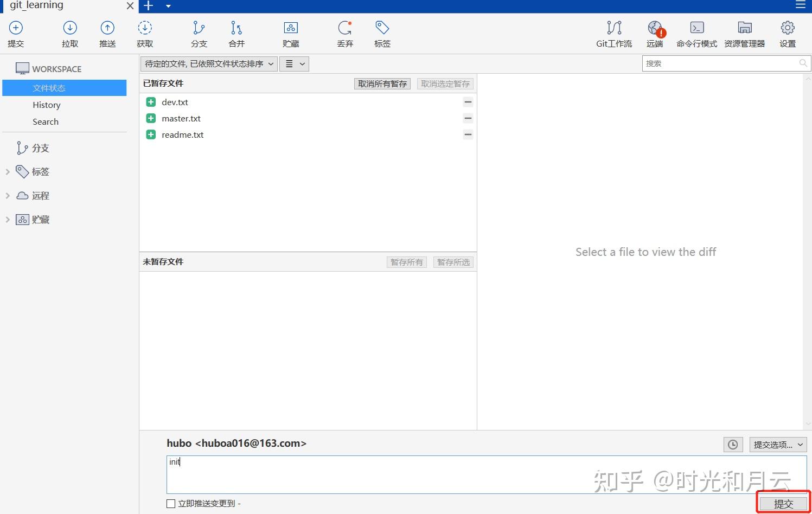Screen dimensions: 812x514
Task: Click the diff panel vertical scrollbar
Action: [x=807, y=252]
